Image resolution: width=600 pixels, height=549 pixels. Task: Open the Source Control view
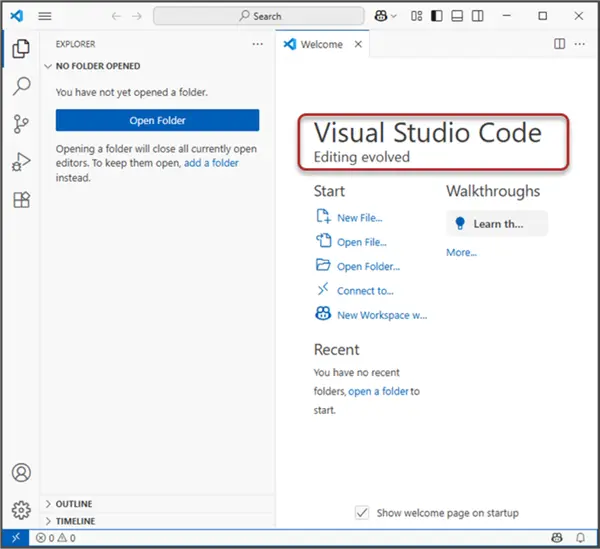(21, 124)
